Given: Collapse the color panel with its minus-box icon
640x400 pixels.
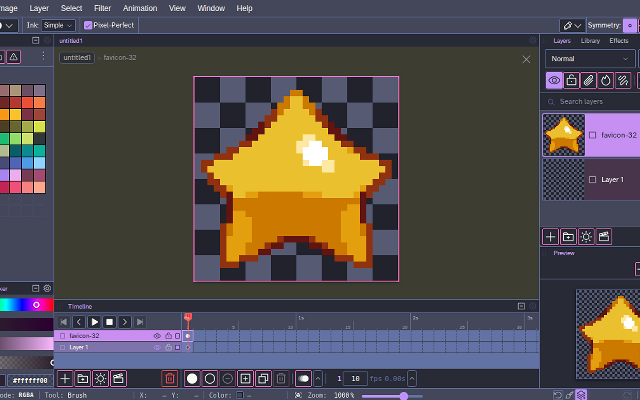Looking at the screenshot, I should (x=36, y=289).
